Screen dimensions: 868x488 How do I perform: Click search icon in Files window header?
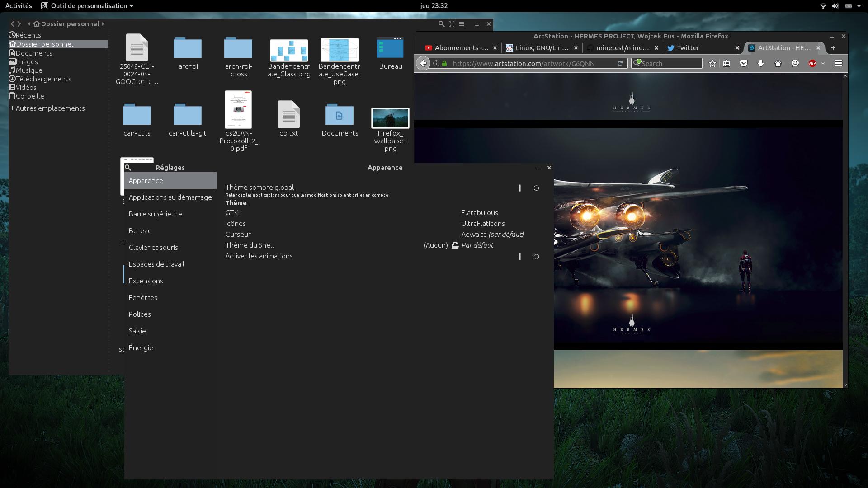(x=441, y=24)
